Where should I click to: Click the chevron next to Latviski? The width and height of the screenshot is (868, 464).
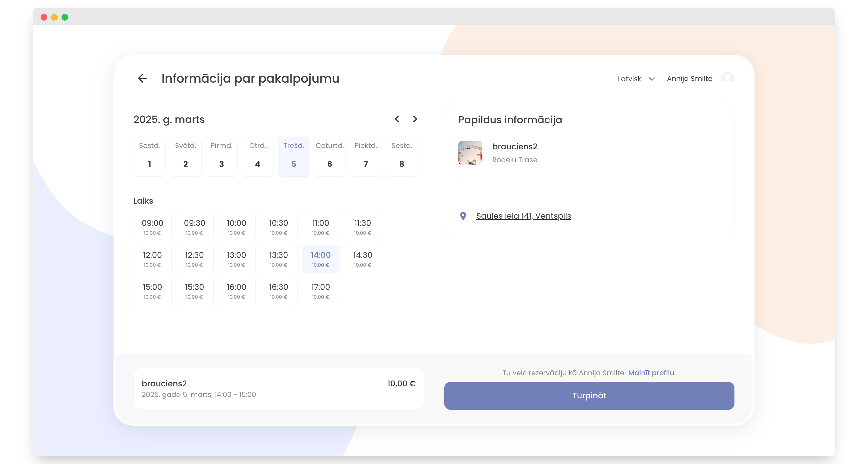tap(652, 79)
